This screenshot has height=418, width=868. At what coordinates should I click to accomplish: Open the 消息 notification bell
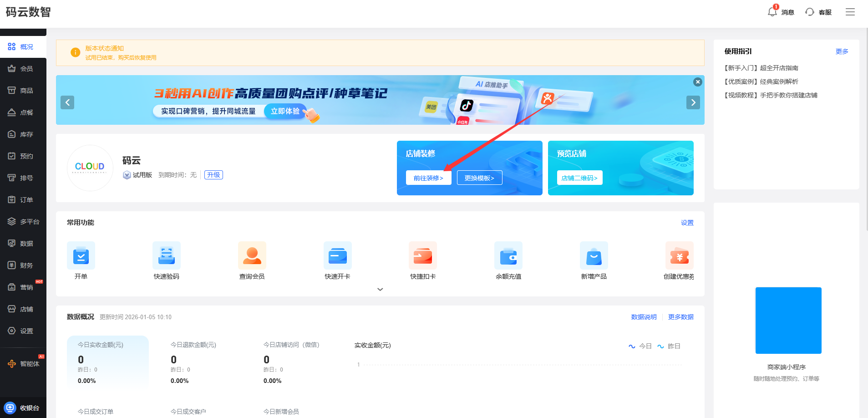[x=772, y=12]
